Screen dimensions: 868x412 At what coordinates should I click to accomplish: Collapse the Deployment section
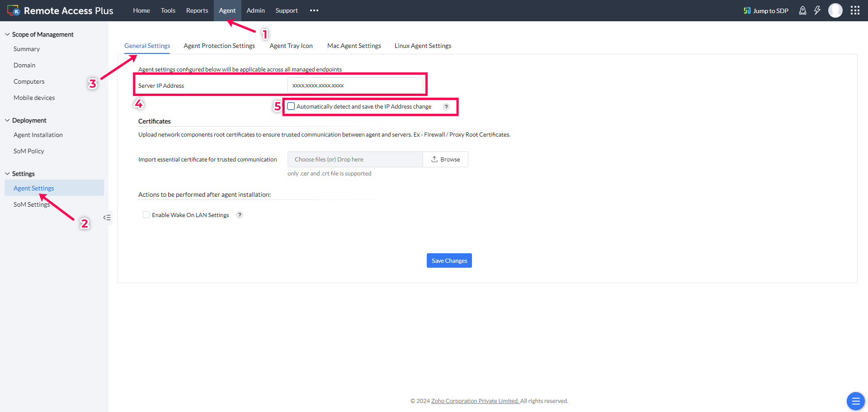click(x=7, y=120)
